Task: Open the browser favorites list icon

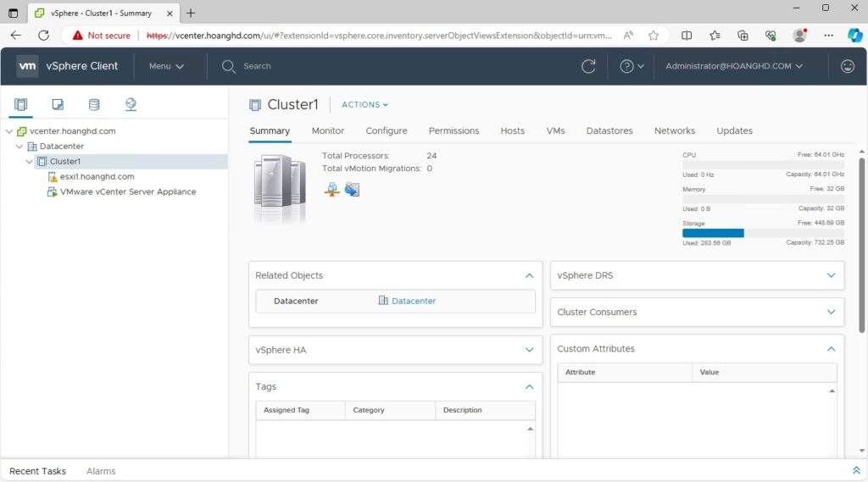Action: [715, 36]
